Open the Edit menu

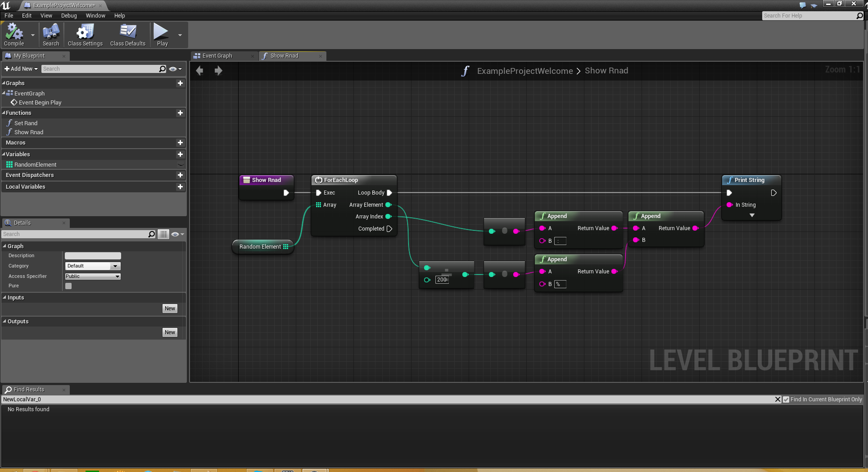point(27,15)
